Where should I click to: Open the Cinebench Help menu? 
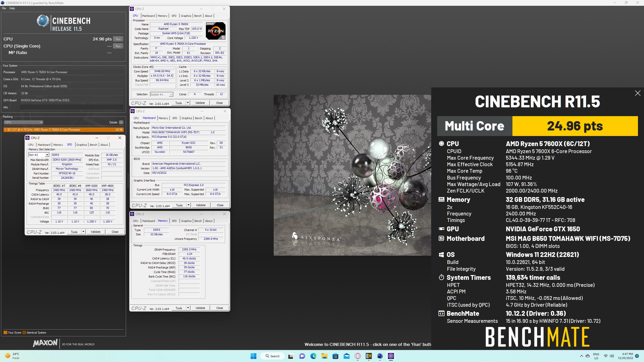[x=12, y=8]
